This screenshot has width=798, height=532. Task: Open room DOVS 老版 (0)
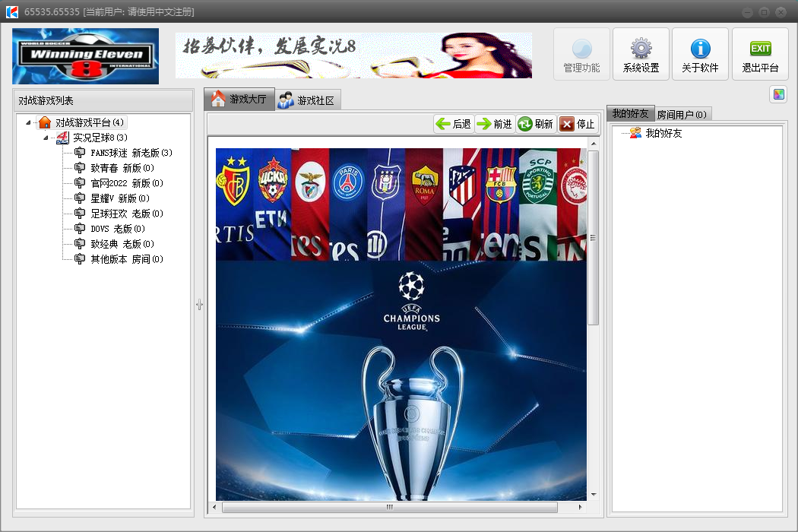pos(118,229)
